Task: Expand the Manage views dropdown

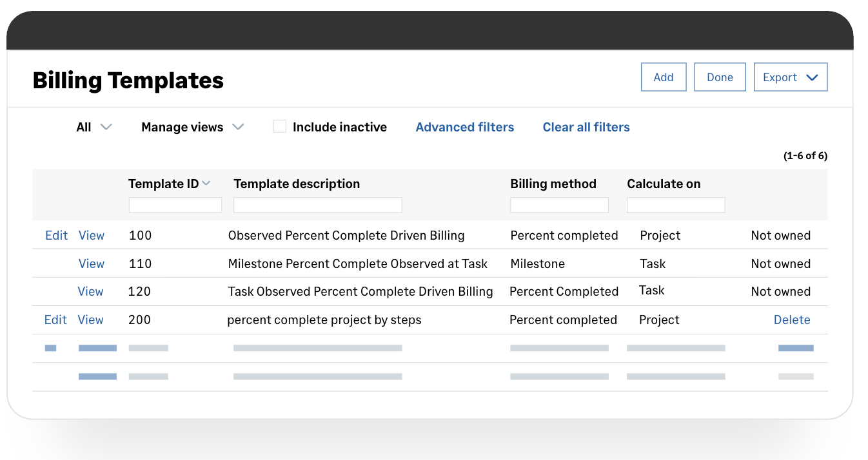Action: click(192, 127)
